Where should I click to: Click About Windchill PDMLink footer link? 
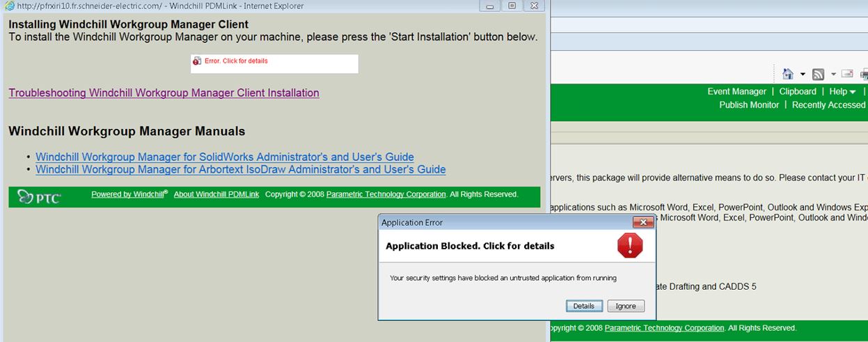[216, 194]
